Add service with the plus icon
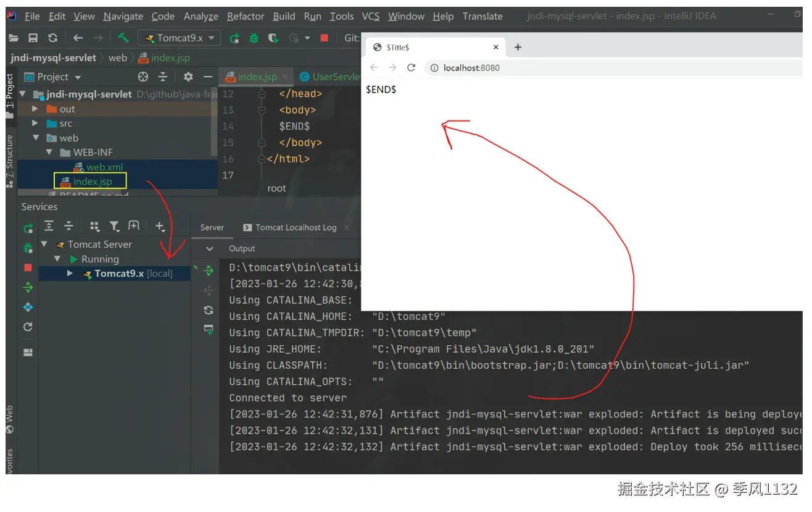 tap(160, 226)
